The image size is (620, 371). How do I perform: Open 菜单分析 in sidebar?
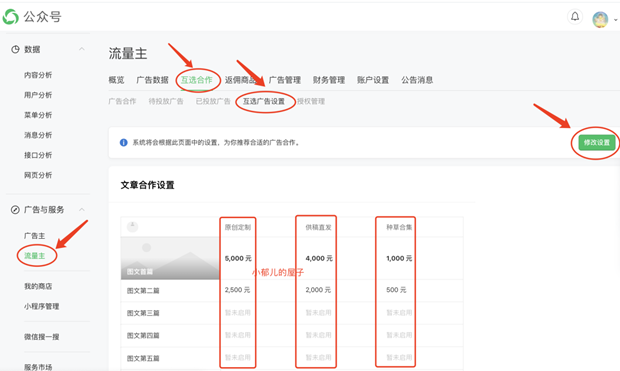[38, 115]
